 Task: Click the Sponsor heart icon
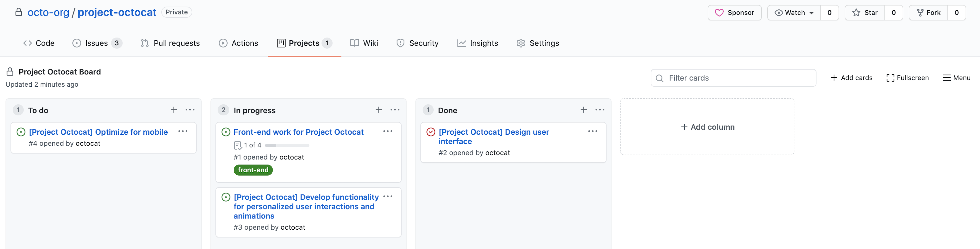point(720,12)
